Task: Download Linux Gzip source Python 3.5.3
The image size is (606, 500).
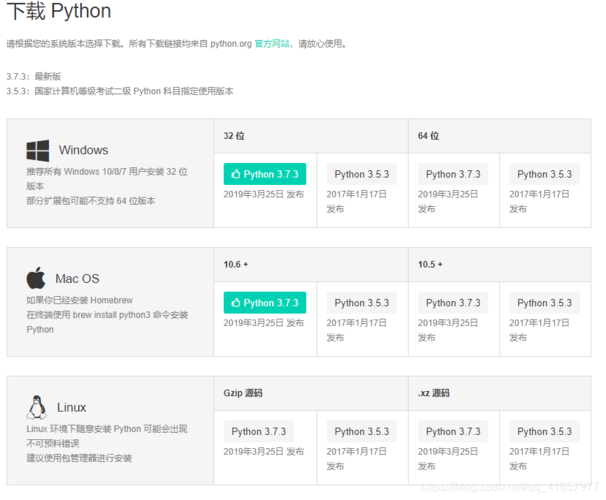Action: [362, 432]
